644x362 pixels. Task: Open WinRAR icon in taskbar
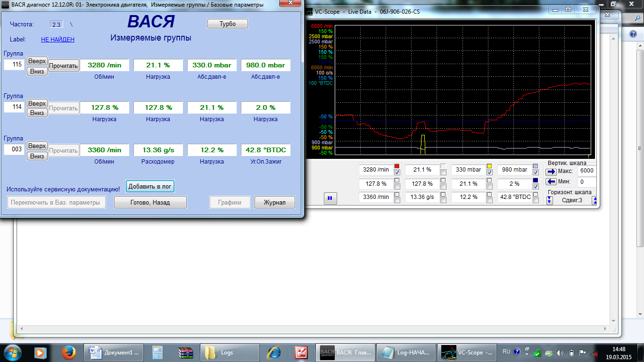coord(186,352)
